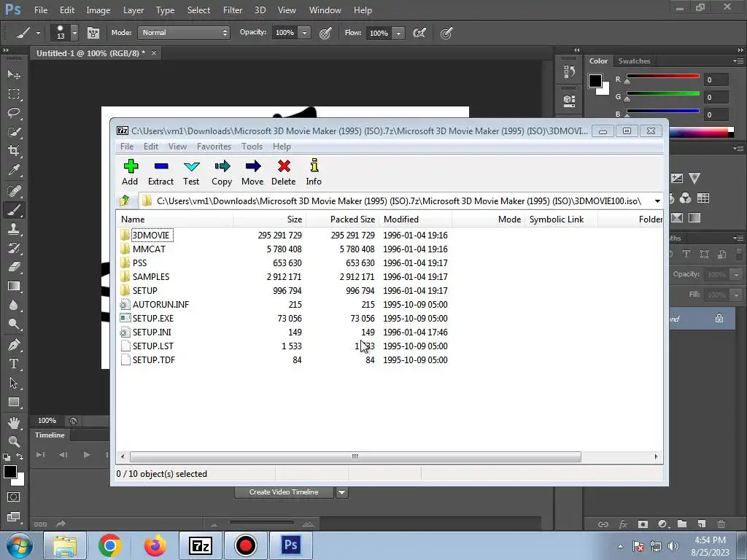Viewport: 747px width, 560px height.
Task: Select the Rectangular Marquee tool
Action: (x=14, y=94)
